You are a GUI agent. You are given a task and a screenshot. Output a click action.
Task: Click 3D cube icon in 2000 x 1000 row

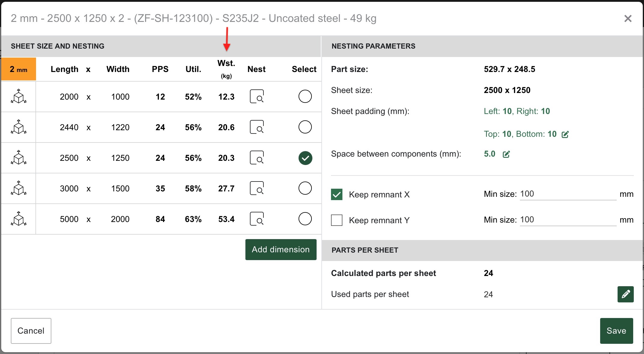(x=19, y=97)
